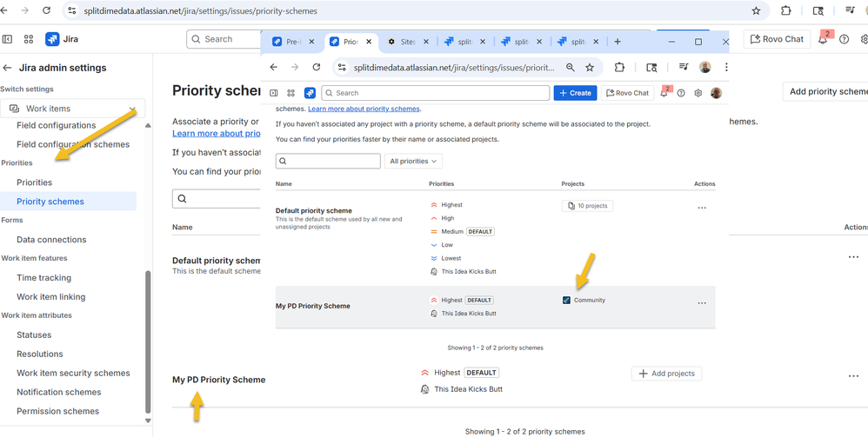
Task: Open help icon in front window's Jira header
Action: 682,93
